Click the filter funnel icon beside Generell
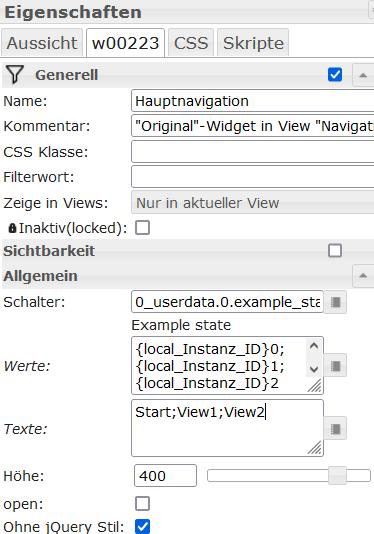The width and height of the screenshot is (374, 534). click(x=15, y=75)
